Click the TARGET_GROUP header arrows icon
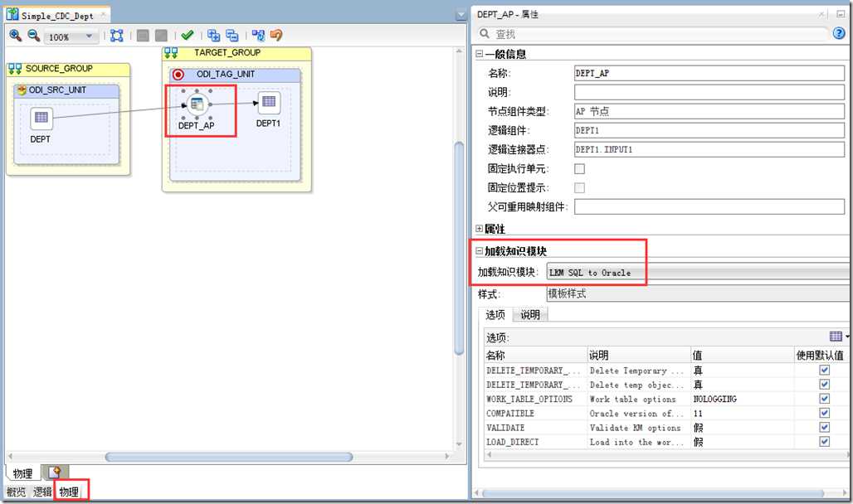Viewport: 853px width, 504px height. pyautogui.click(x=171, y=53)
